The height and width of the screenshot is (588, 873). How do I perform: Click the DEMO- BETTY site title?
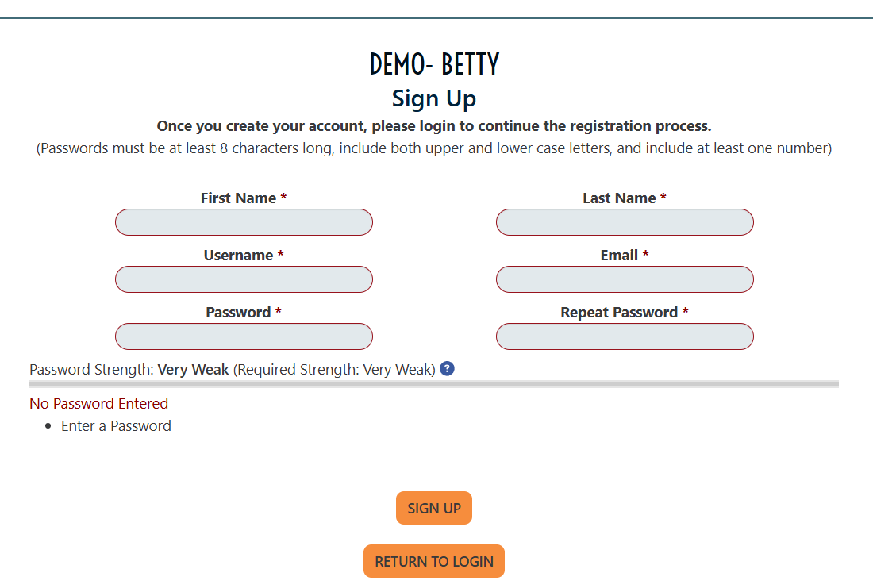(434, 64)
